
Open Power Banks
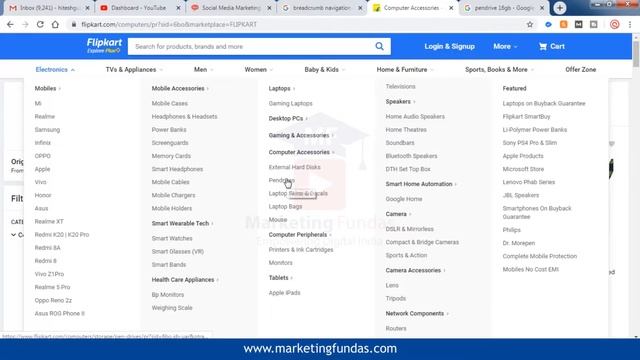tap(169, 130)
